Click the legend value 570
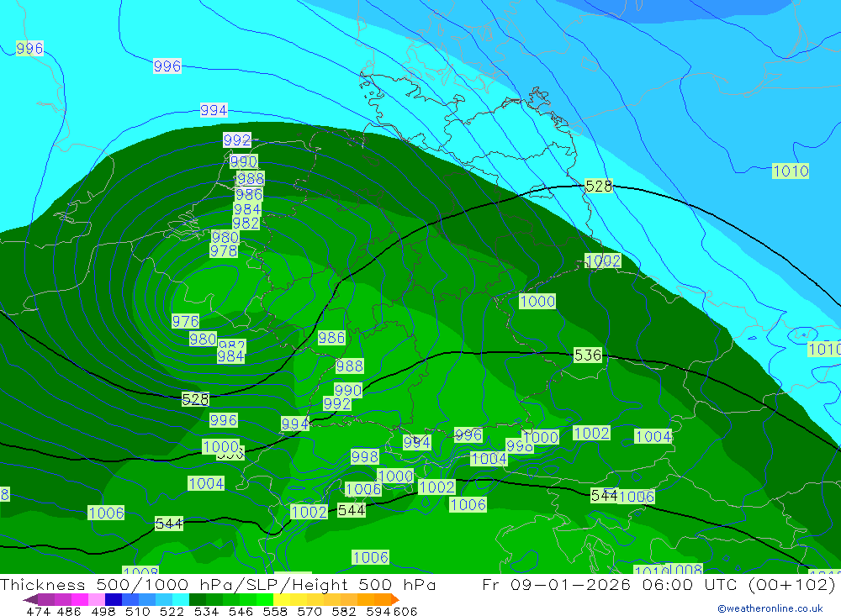841x616 pixels. 308,611
